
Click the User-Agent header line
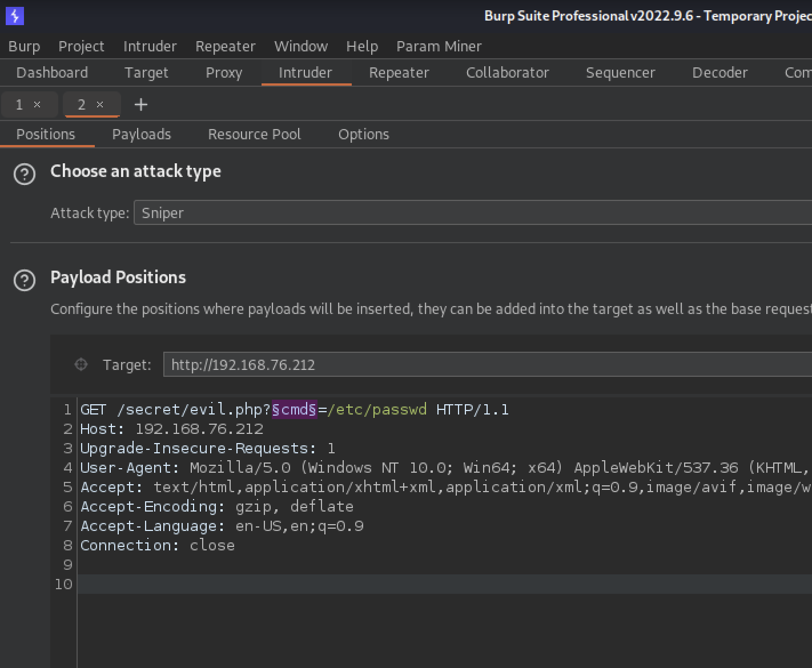[x=446, y=468]
